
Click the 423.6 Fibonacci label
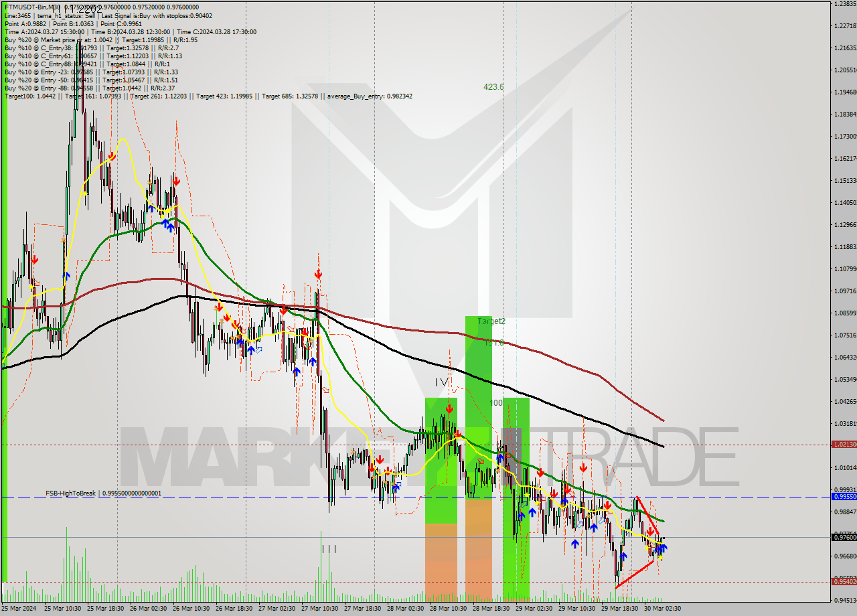[493, 86]
